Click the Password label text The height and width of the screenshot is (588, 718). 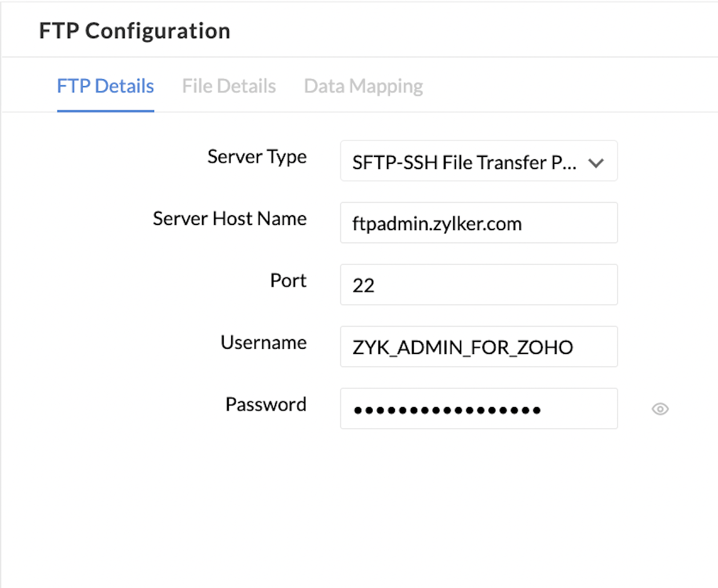pyautogui.click(x=266, y=404)
